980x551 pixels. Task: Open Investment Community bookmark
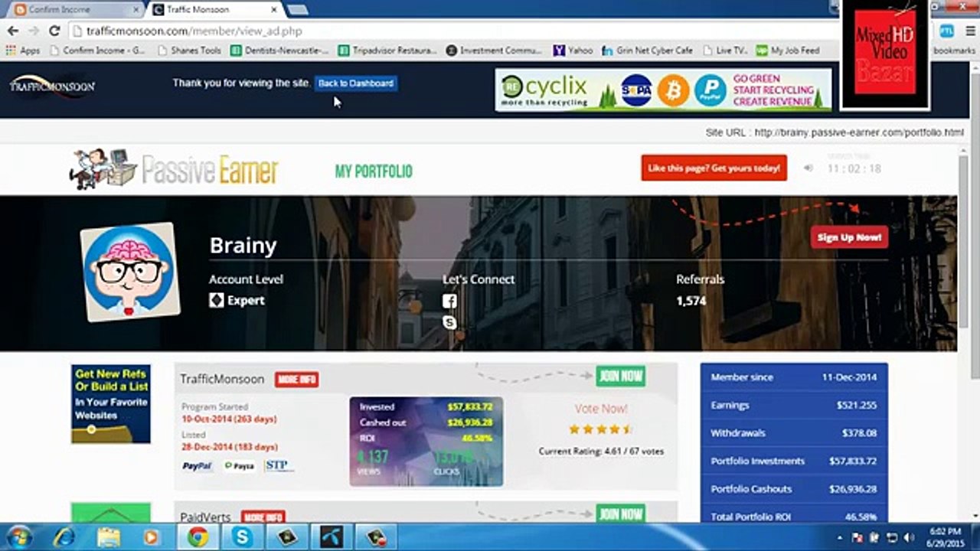tap(494, 51)
